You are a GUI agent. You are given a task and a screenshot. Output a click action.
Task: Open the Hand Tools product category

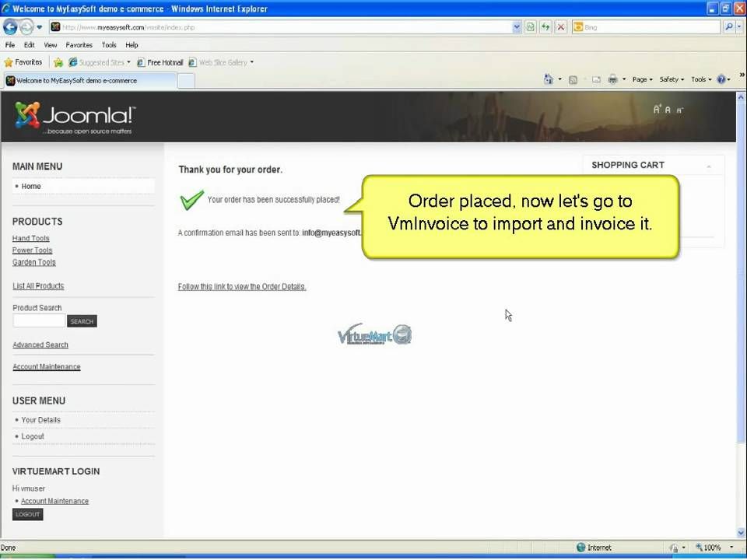click(x=31, y=238)
